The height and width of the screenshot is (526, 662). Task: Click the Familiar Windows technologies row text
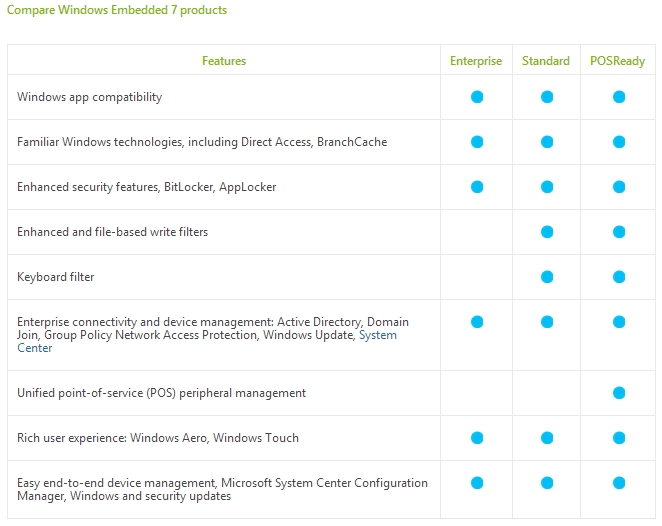[202, 142]
